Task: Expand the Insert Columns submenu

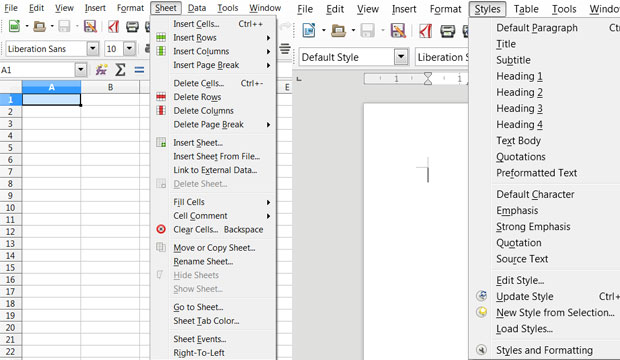Action: click(x=268, y=51)
